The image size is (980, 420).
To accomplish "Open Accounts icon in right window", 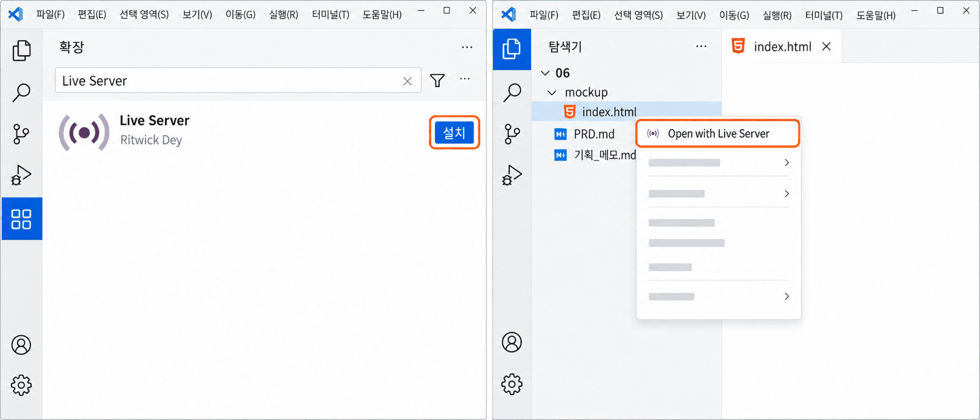I will pyautogui.click(x=512, y=342).
